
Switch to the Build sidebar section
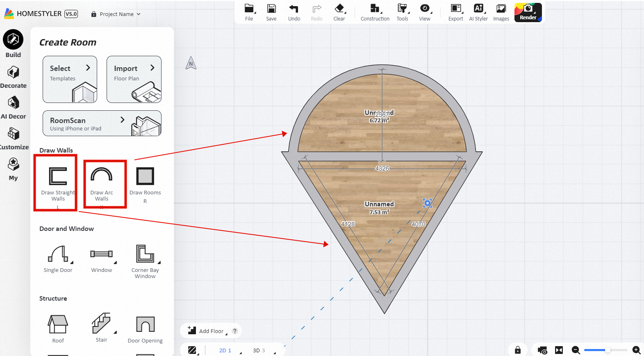point(13,43)
